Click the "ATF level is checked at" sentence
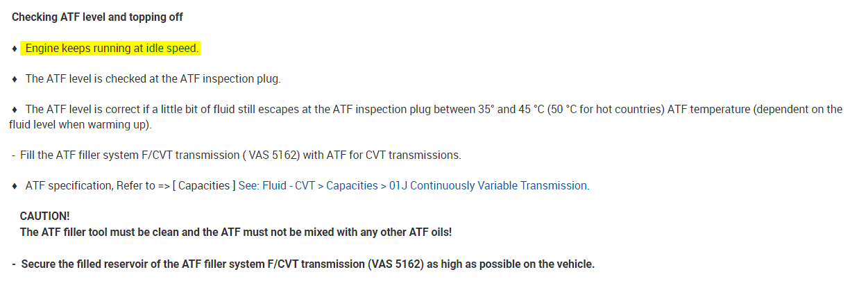The height and width of the screenshot is (288, 868). click(x=153, y=79)
